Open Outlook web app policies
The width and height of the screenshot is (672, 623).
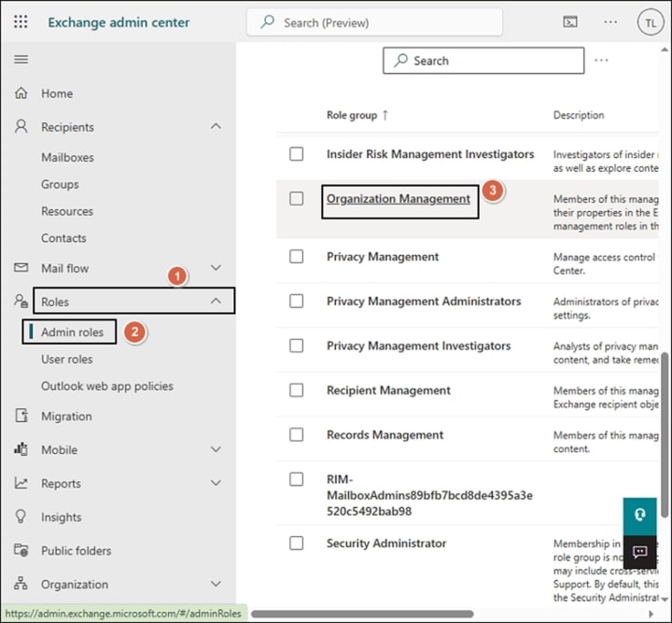(107, 387)
